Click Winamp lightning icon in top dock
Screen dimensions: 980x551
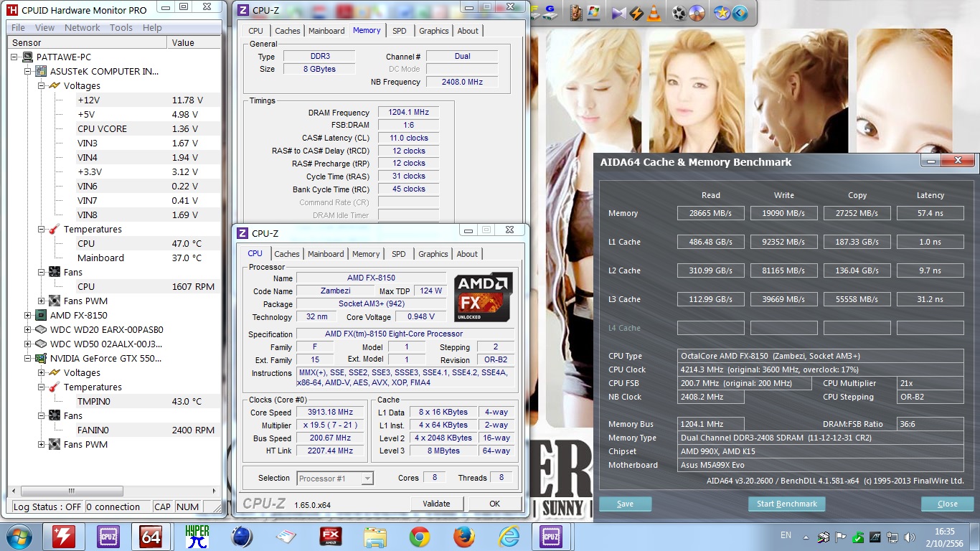636,12
